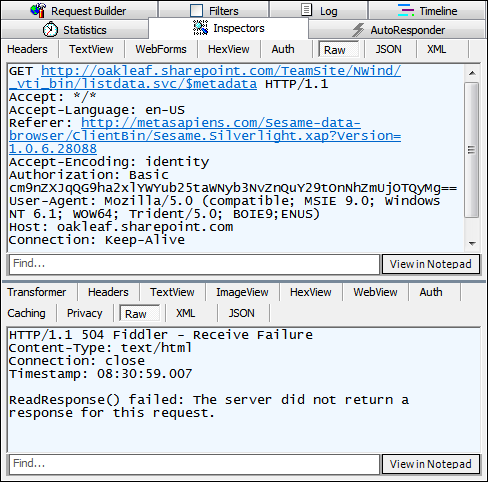
Task: Click the 'HTTP/1.1 504 Fiddler - Receive Failure' line
Action: pyautogui.click(x=161, y=335)
